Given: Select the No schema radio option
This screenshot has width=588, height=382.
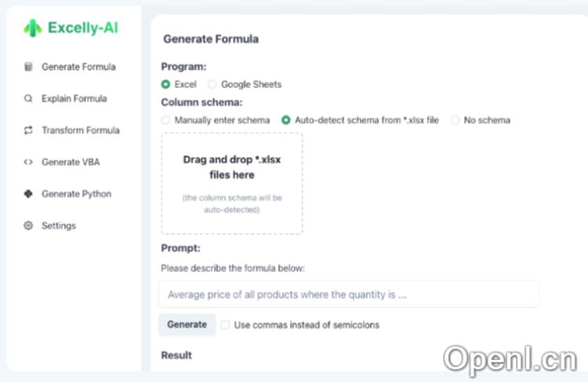Looking at the screenshot, I should pos(455,121).
